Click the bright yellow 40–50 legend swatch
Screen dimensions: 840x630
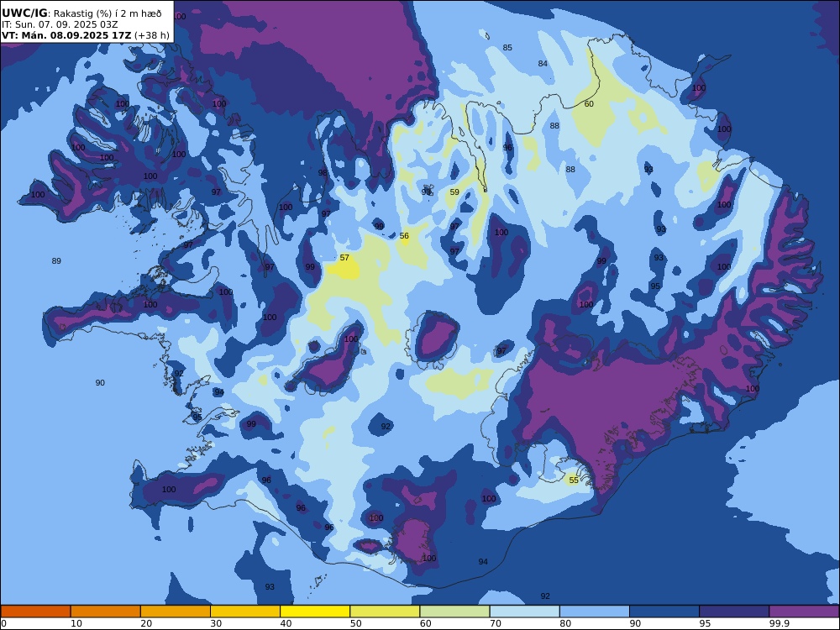(315, 612)
